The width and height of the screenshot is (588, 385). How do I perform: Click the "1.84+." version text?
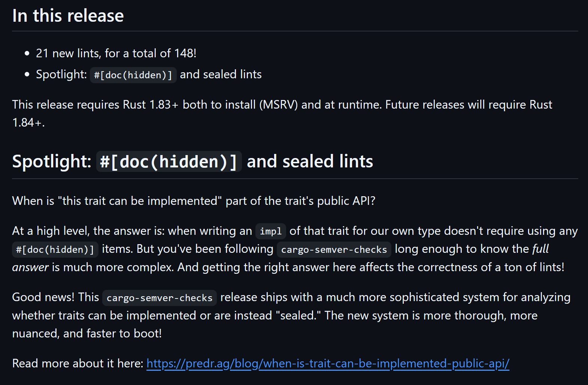(28, 122)
